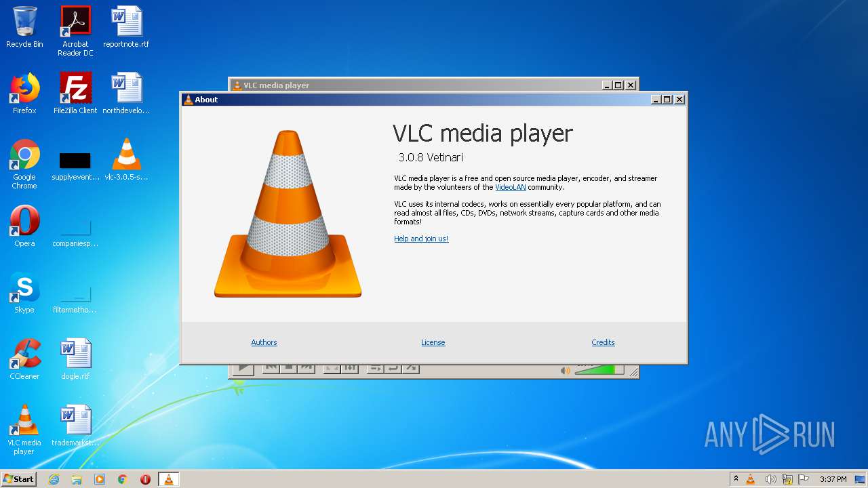Click the 3:37 PM taskbar clock
The image size is (868, 488).
pyautogui.click(x=833, y=479)
